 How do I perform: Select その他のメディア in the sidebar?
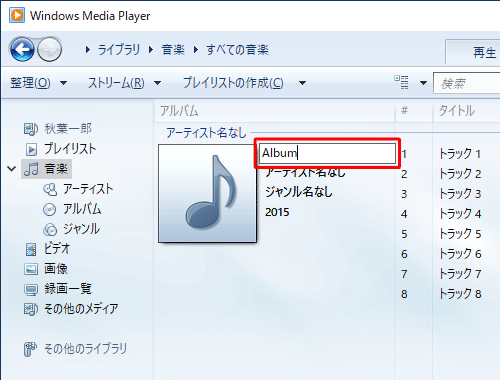(71, 309)
